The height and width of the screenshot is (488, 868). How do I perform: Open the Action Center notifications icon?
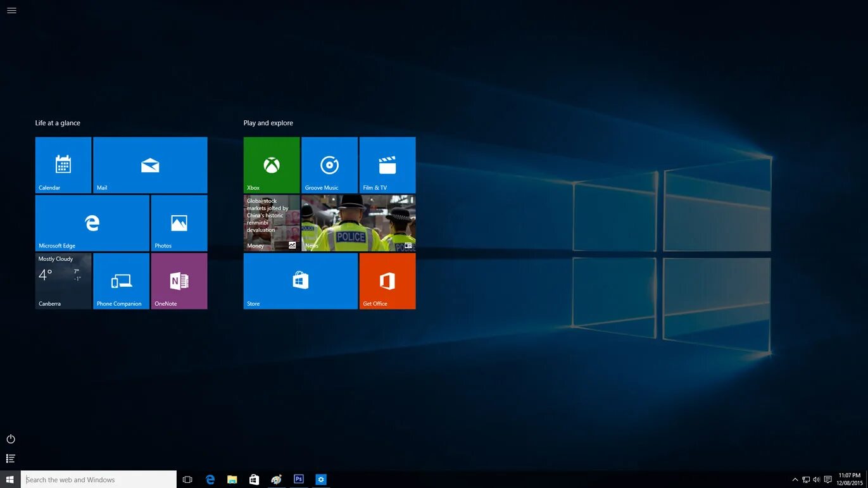click(828, 480)
